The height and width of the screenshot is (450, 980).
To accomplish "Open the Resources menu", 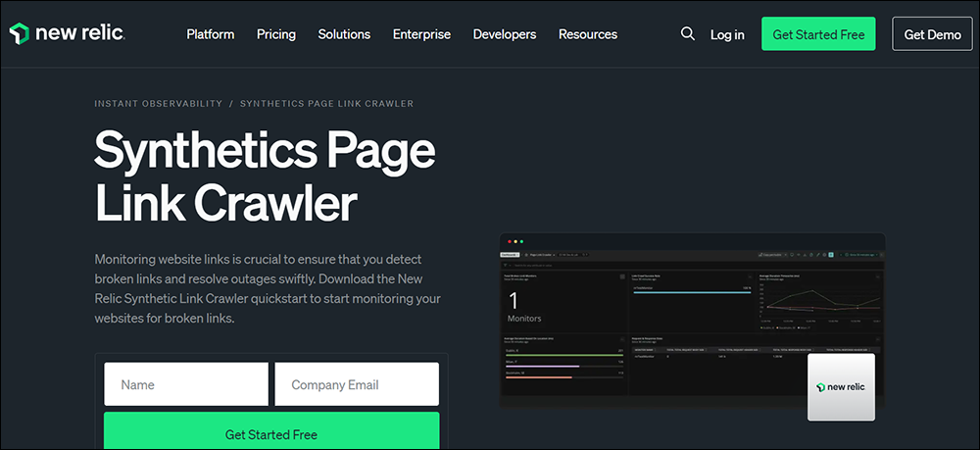I will (588, 34).
